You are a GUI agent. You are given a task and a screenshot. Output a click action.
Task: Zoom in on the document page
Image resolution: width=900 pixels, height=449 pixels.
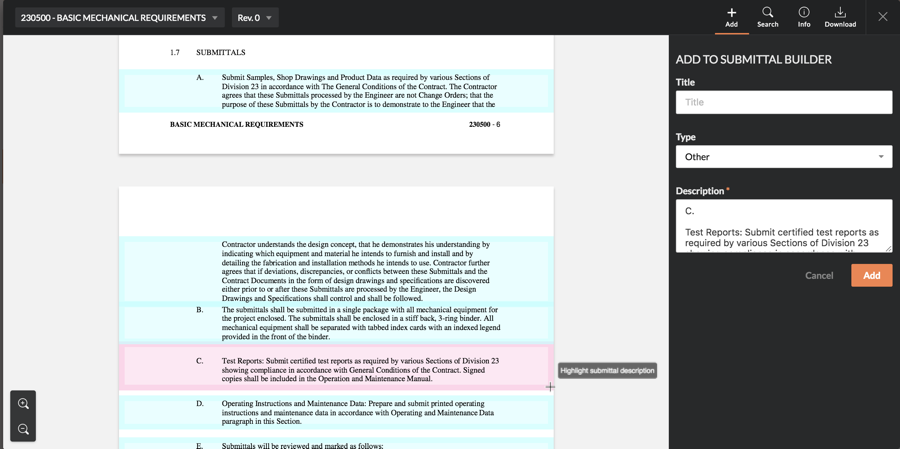24,404
